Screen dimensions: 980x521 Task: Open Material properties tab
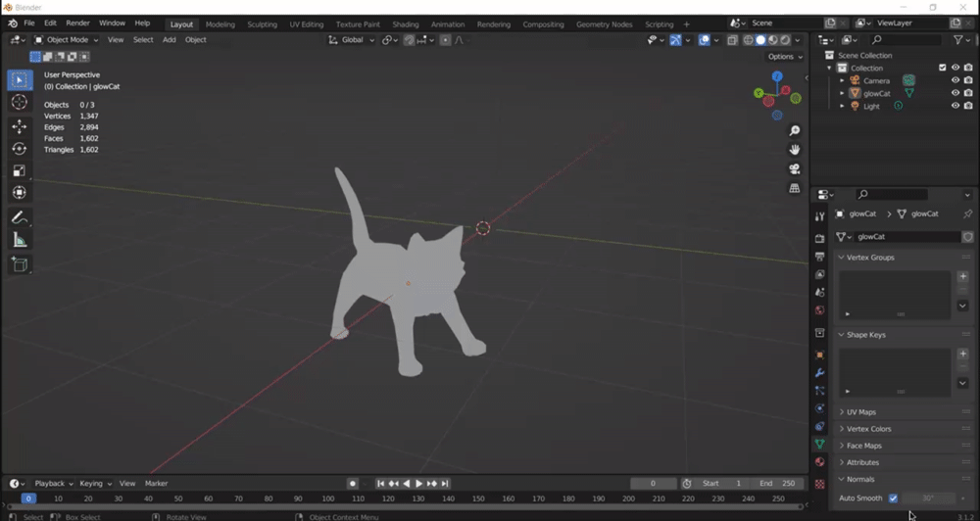pos(820,462)
